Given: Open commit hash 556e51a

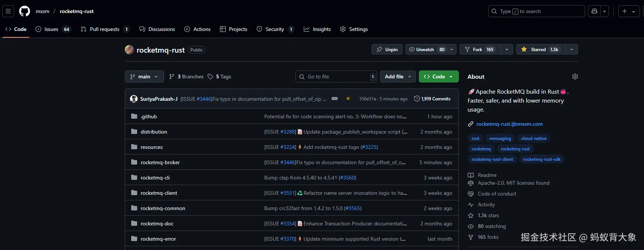Looking at the screenshot, I should coord(368,99).
